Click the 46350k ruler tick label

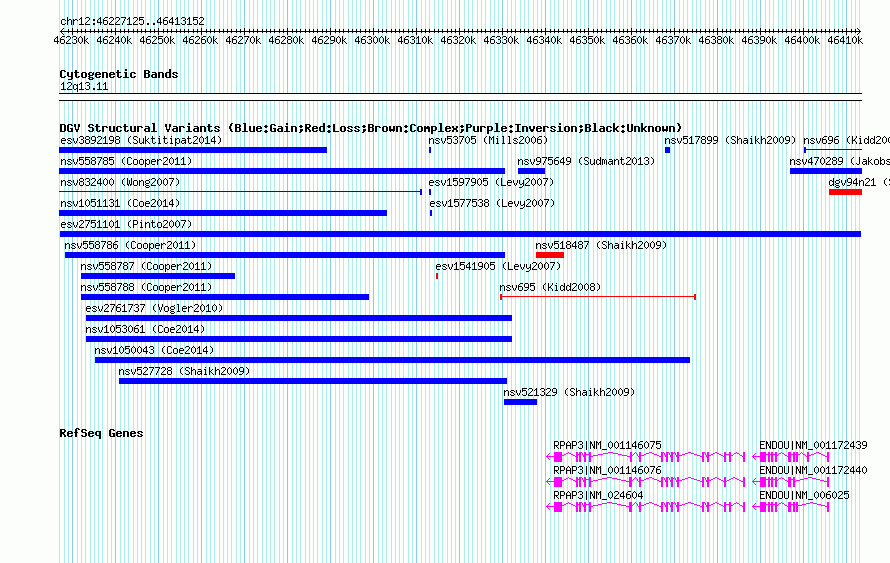[587, 40]
